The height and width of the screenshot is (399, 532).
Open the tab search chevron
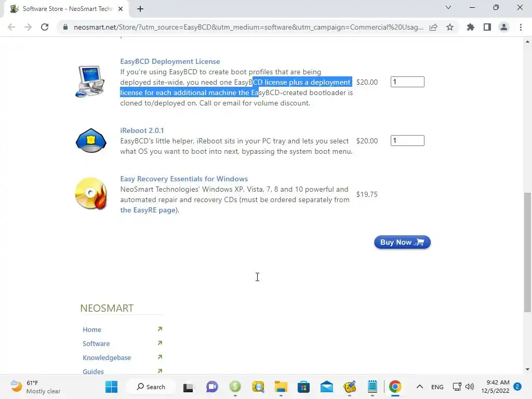click(448, 7)
